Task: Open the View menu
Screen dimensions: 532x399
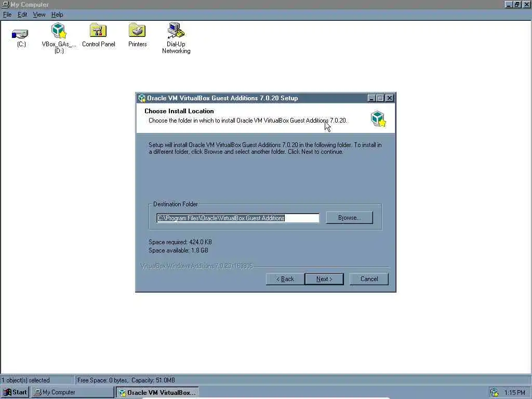Action: (x=39, y=15)
